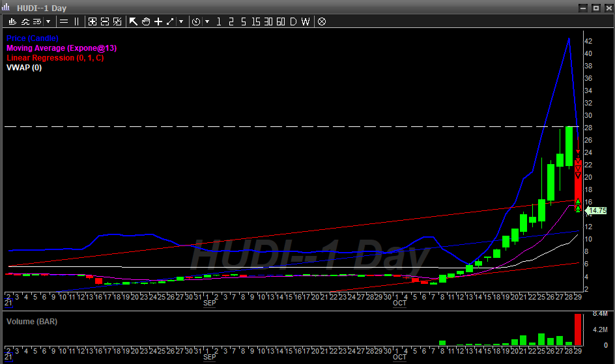Click the chart settings list icon

pos(37,21)
